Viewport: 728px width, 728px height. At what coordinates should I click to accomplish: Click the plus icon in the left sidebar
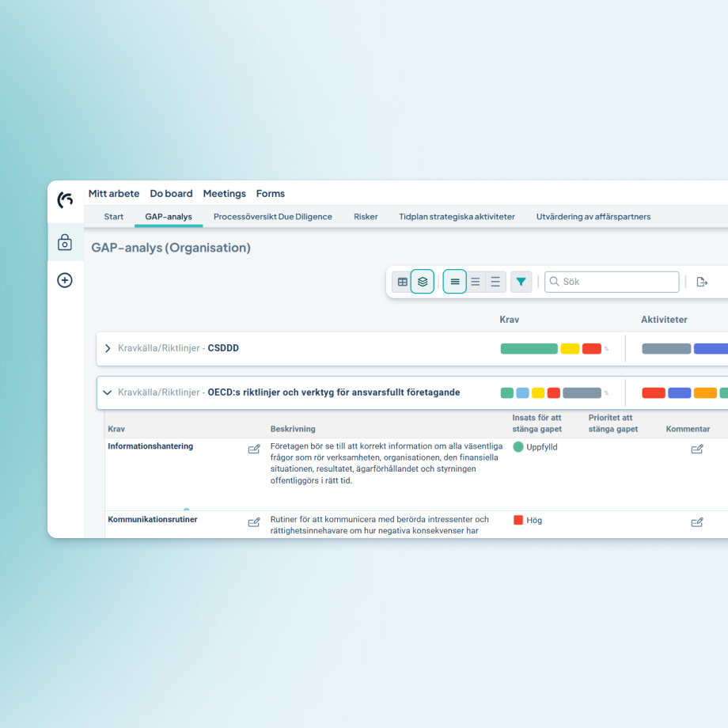click(x=65, y=280)
